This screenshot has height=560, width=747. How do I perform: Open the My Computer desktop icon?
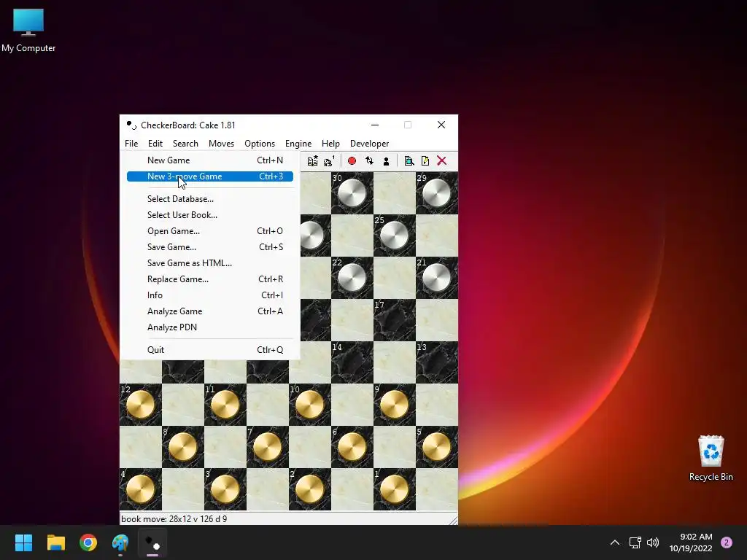coord(28,31)
